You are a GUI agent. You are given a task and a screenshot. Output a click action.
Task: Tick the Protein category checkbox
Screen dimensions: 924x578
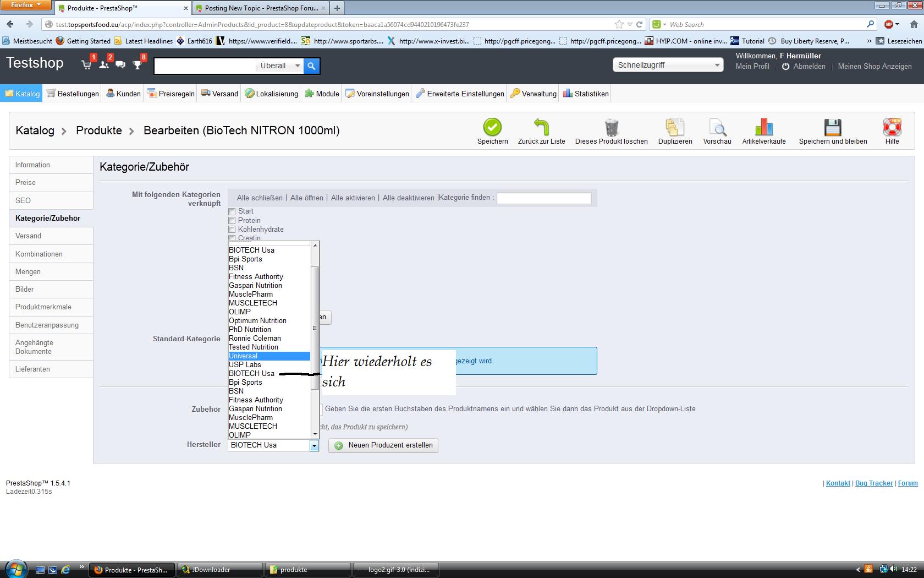[x=232, y=221]
